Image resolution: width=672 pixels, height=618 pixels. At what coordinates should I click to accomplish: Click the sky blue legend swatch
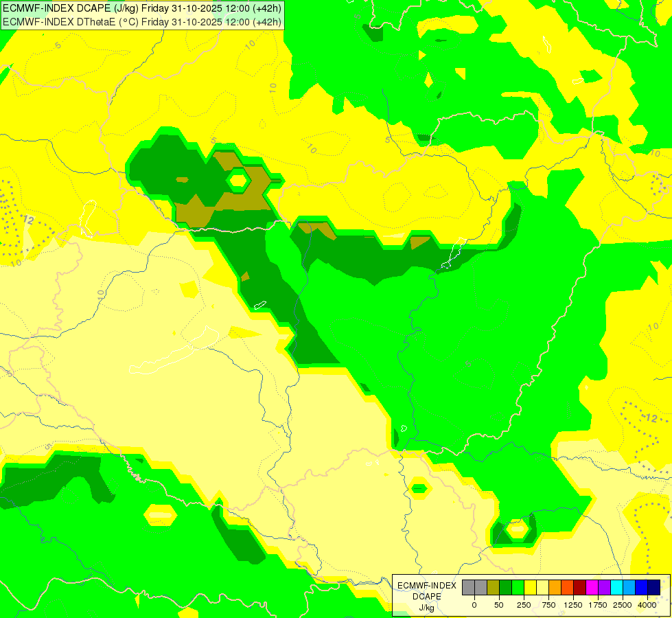[629, 587]
